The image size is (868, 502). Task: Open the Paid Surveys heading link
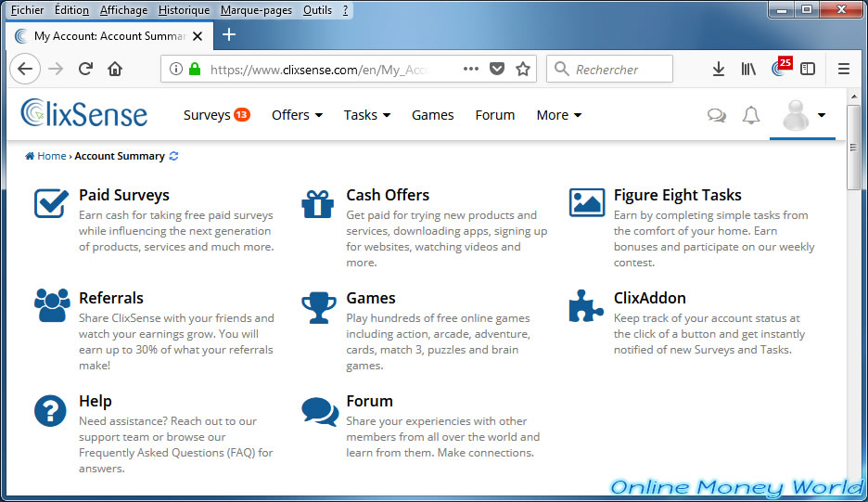pos(124,195)
